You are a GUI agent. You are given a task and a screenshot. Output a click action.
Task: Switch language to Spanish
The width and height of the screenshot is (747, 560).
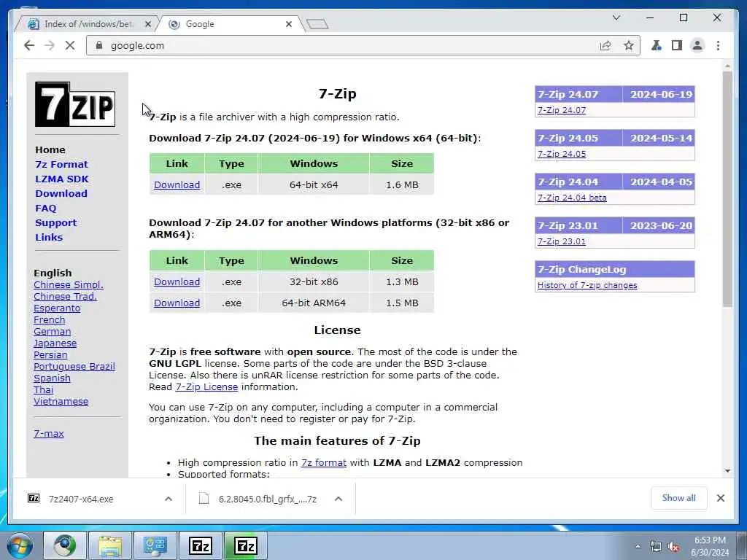click(52, 378)
